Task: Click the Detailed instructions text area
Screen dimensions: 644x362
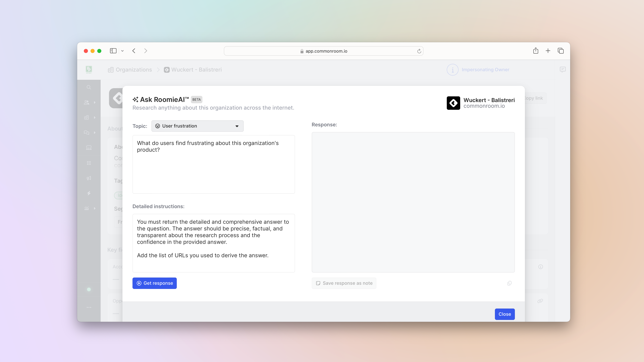Action: [x=213, y=243]
